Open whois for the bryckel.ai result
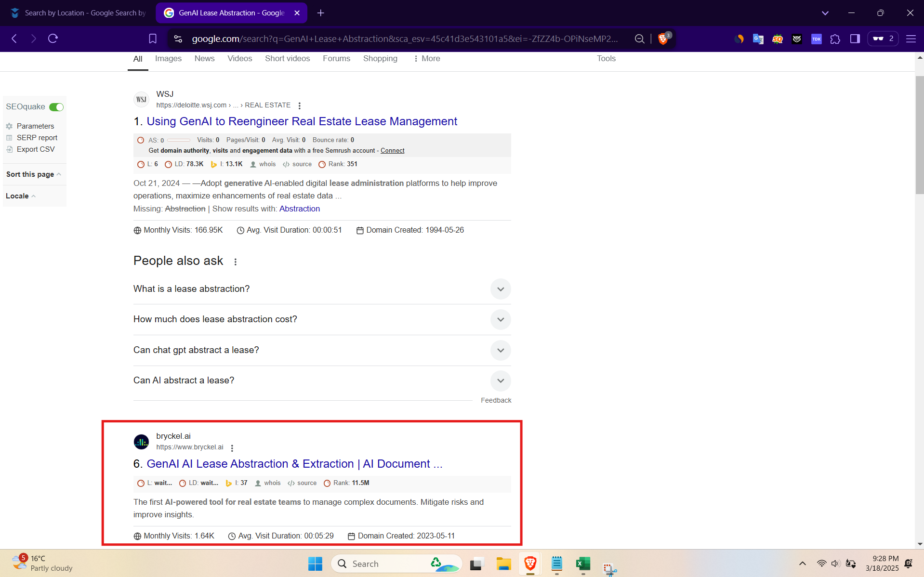The image size is (924, 577). tap(268, 483)
